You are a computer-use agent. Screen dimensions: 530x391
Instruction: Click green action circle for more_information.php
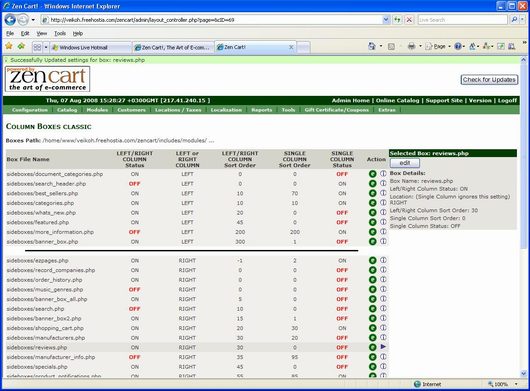click(372, 232)
